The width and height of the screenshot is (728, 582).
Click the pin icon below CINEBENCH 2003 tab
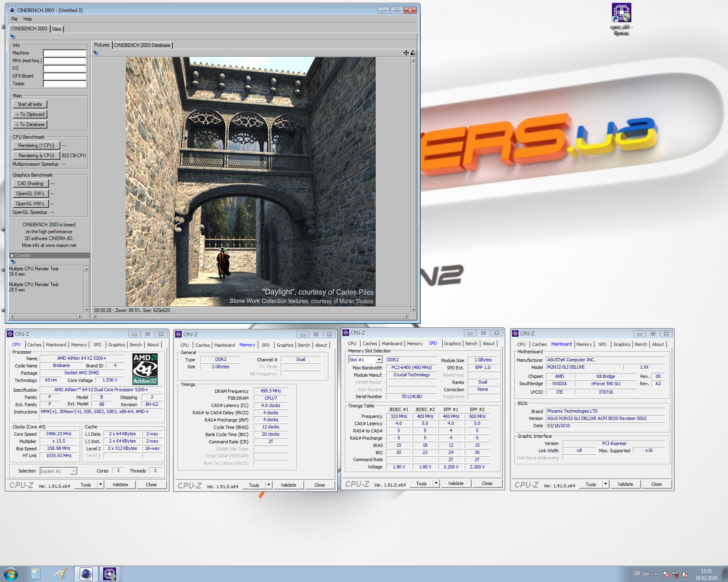coord(13,36)
